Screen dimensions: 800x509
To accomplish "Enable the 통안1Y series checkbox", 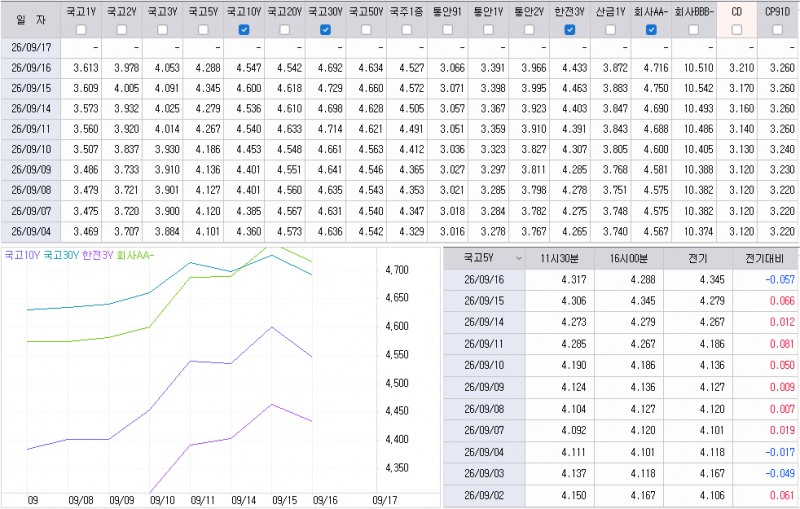I will pos(488,30).
